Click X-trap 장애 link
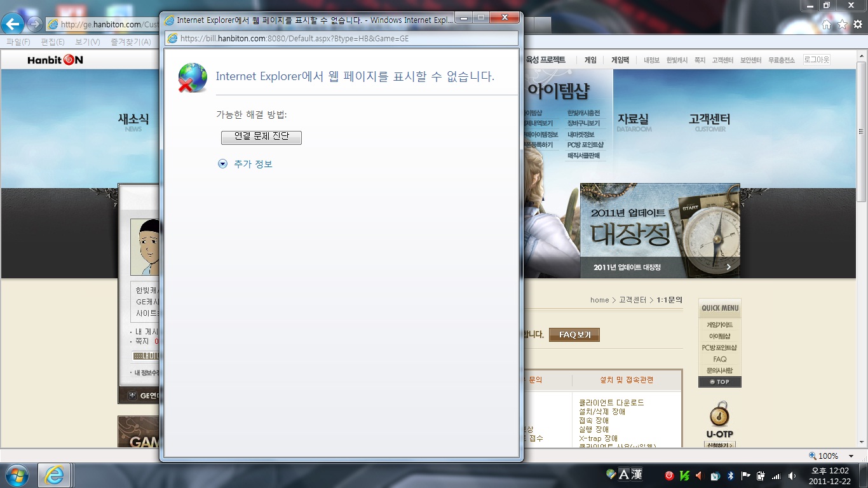The height and width of the screenshot is (488, 868). [x=598, y=438]
